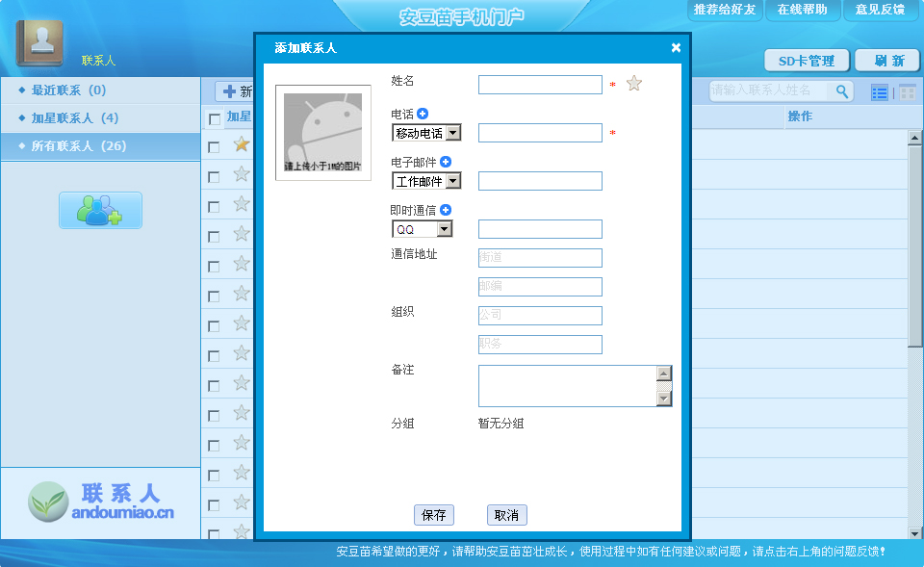Click the search magnifier icon
This screenshot has width=924, height=567.
[842, 91]
